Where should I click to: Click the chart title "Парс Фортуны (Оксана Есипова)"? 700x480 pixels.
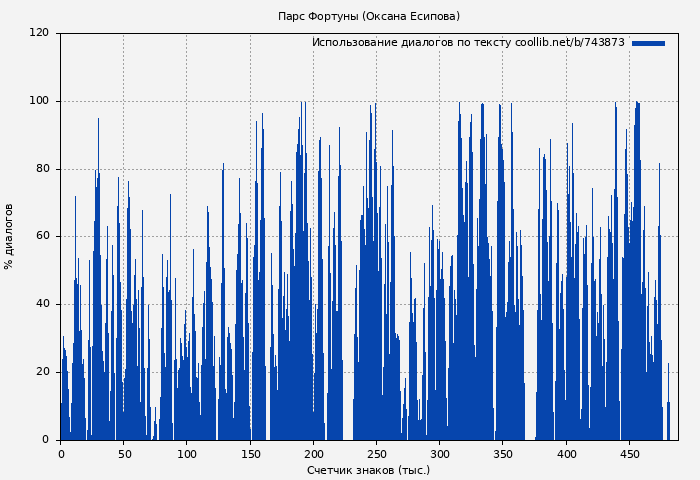(369, 16)
